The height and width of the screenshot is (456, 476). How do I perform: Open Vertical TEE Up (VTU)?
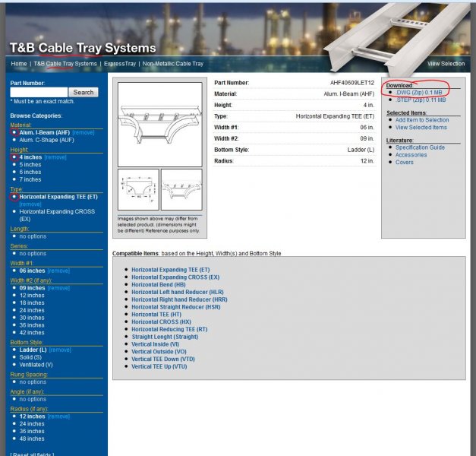tap(159, 366)
